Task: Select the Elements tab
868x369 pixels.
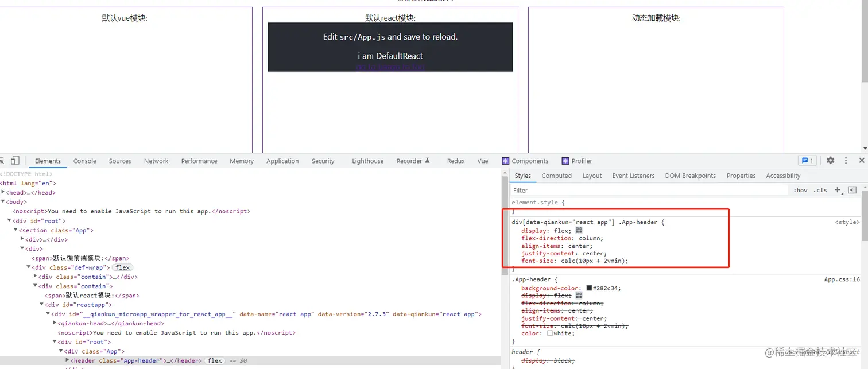Action: tap(48, 161)
